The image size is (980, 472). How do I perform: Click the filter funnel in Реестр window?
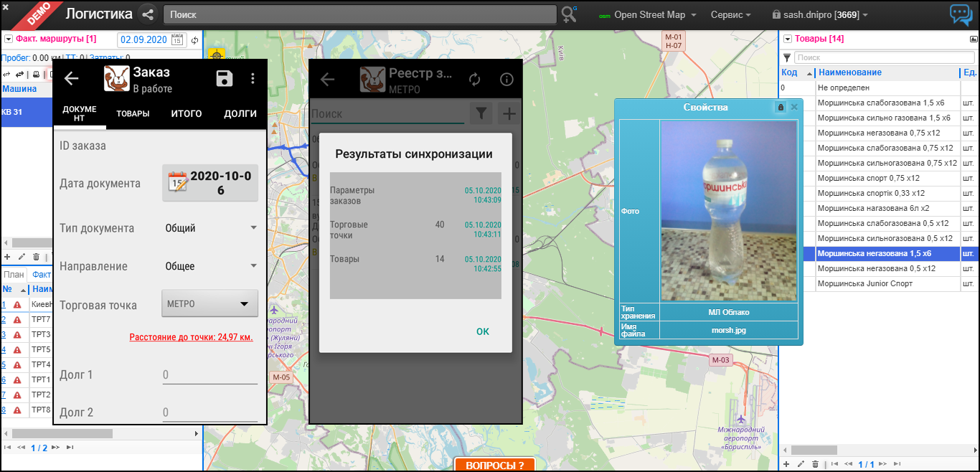pos(482,113)
